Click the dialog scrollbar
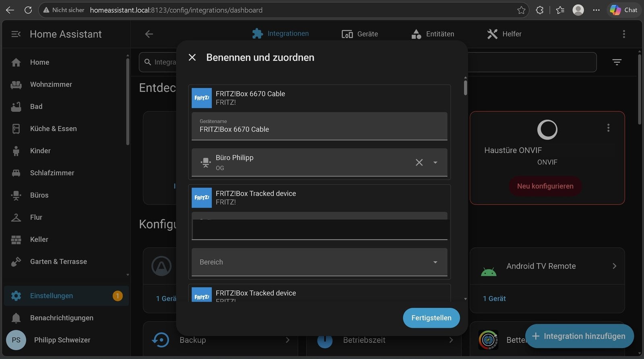 point(465,88)
